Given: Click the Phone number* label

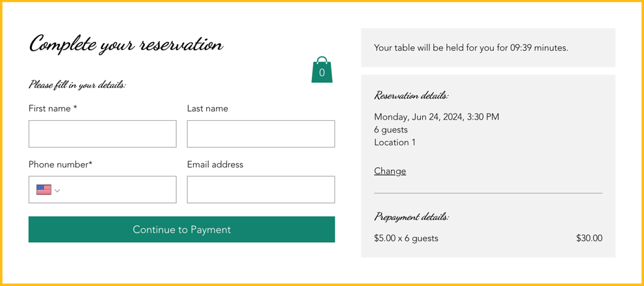Looking at the screenshot, I should pyautogui.click(x=61, y=165).
